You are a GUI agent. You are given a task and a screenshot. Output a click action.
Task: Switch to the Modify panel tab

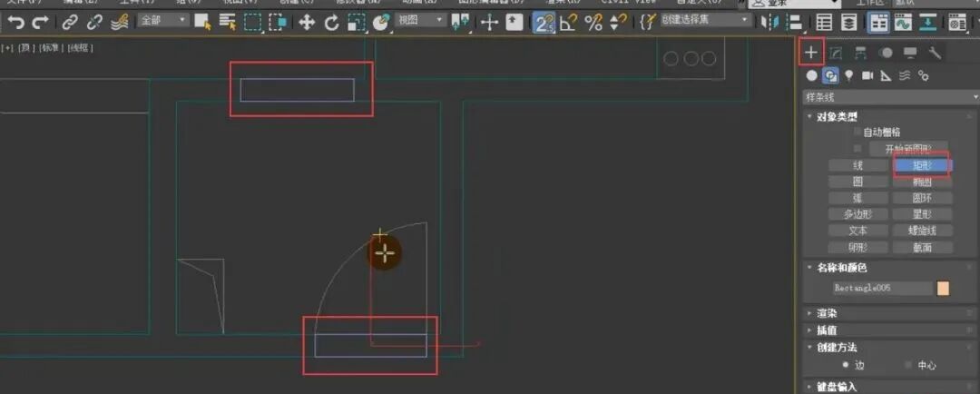coord(836,54)
